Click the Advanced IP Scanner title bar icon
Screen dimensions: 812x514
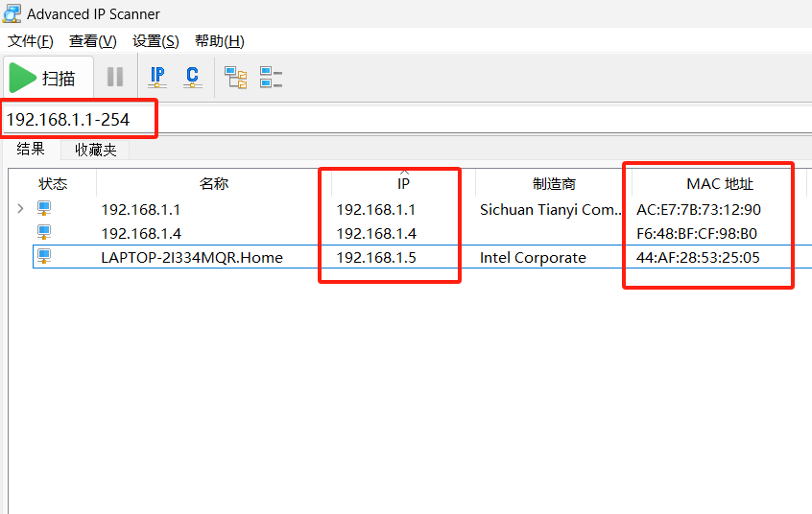[x=12, y=13]
